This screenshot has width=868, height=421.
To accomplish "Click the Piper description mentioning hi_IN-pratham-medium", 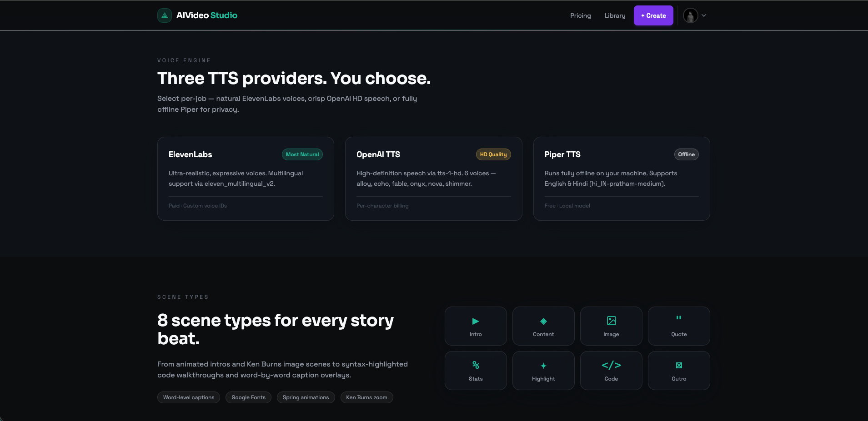I will point(611,178).
